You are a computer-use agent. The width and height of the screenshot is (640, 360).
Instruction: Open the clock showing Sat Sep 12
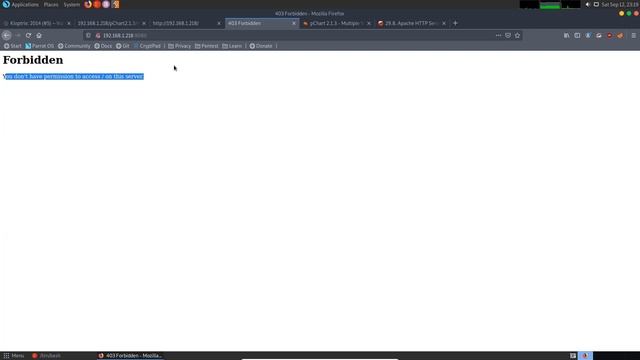(x=620, y=4)
